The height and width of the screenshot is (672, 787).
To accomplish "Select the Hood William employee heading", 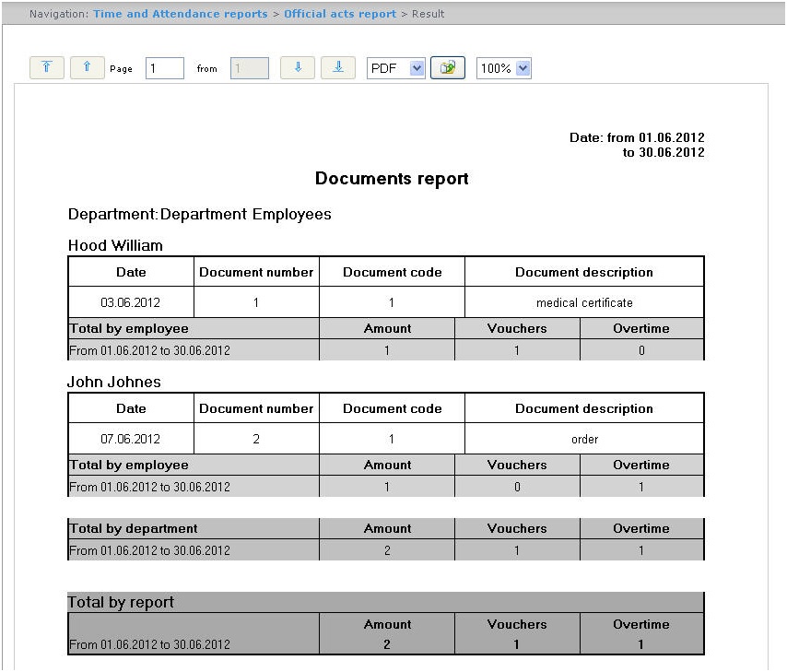I will click(x=115, y=245).
